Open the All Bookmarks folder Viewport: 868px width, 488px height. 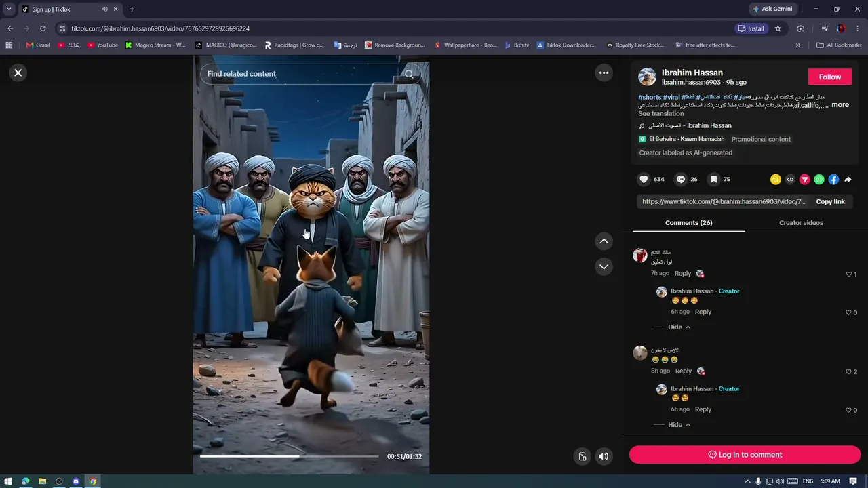(839, 45)
